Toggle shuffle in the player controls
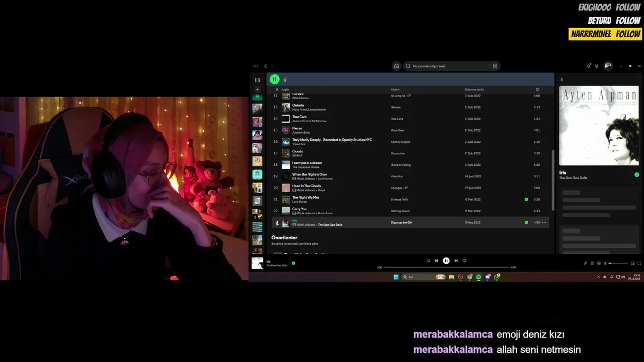 428,260
